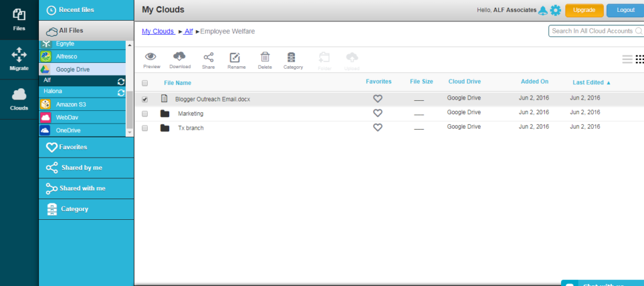Image resolution: width=644 pixels, height=286 pixels.
Task: Open settings gear icon
Action: (555, 10)
